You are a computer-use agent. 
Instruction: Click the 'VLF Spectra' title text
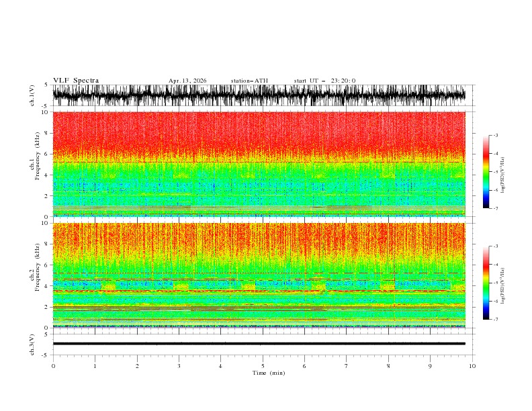click(76, 81)
